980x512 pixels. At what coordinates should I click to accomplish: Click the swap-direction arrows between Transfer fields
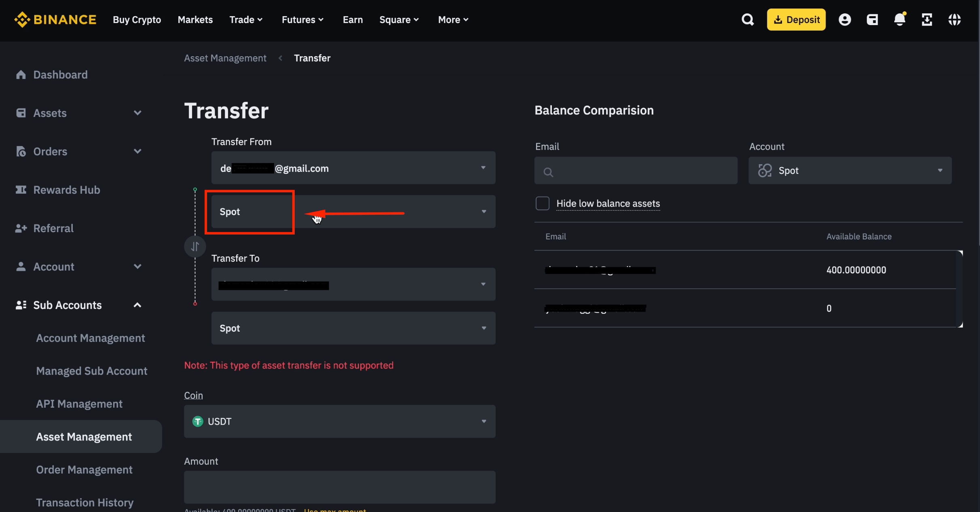point(195,246)
